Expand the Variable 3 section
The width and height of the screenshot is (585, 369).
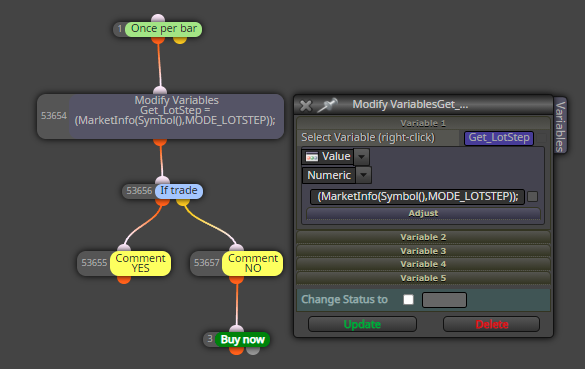[x=423, y=251]
